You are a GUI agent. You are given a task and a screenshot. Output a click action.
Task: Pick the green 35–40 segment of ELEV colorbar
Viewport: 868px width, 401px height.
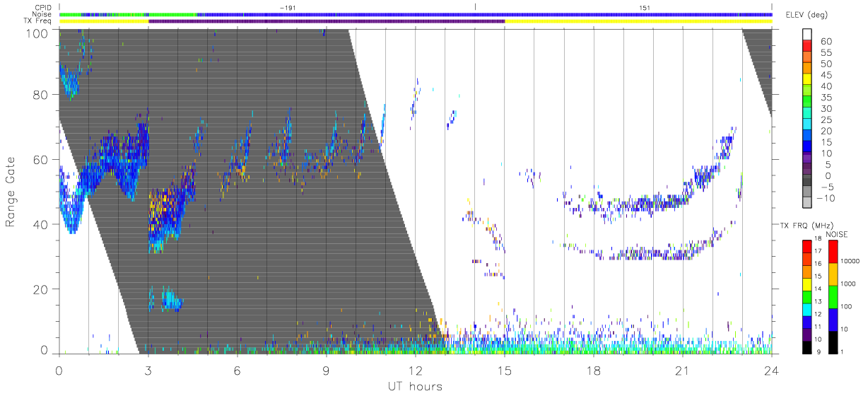pyautogui.click(x=807, y=91)
